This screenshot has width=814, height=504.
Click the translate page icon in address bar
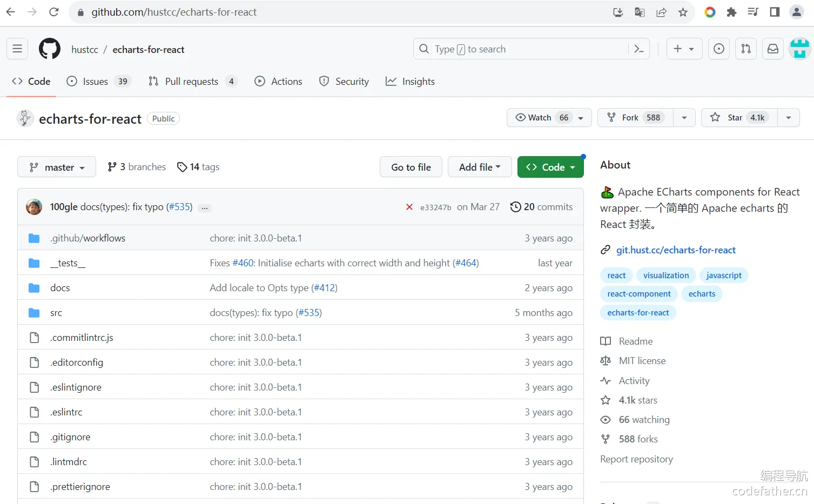(x=640, y=12)
